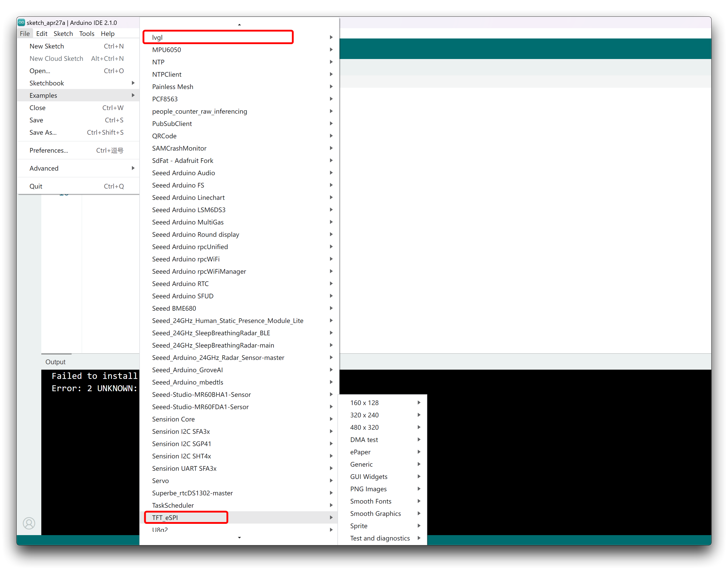The width and height of the screenshot is (728, 570).
Task: Open the Help menu
Action: (108, 34)
